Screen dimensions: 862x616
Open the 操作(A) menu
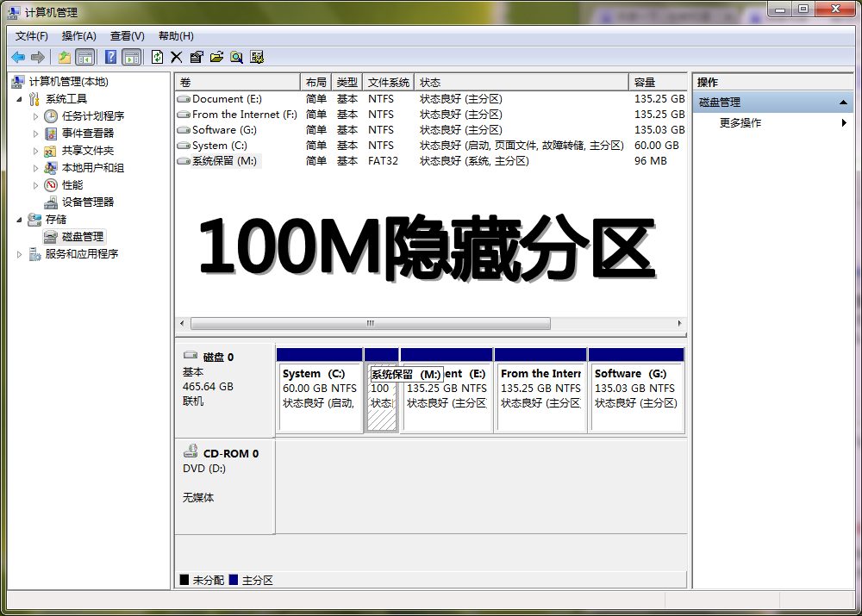click(78, 36)
